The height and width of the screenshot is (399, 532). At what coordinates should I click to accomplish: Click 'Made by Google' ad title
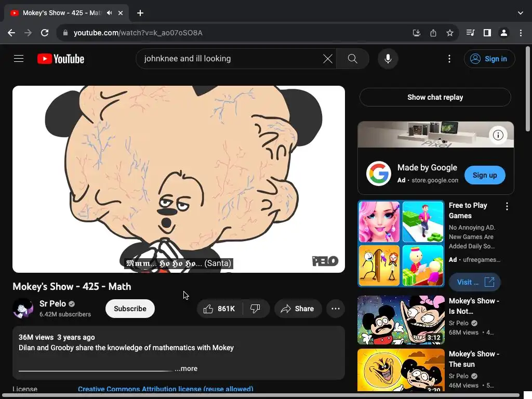coord(427,168)
